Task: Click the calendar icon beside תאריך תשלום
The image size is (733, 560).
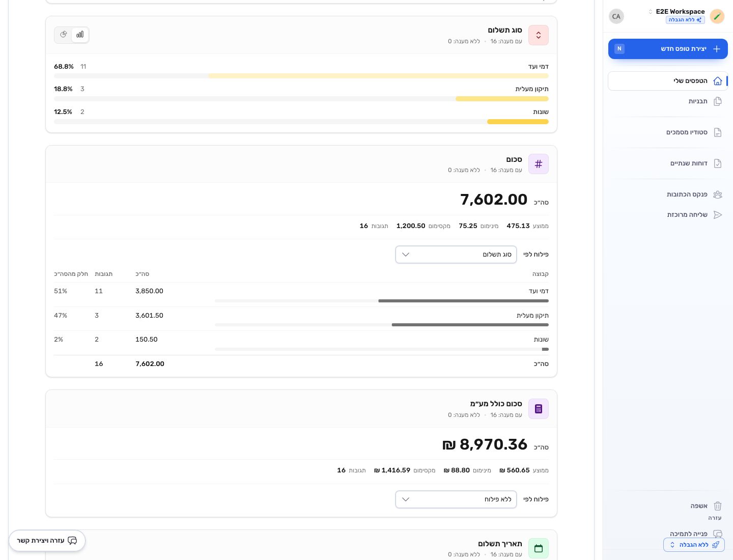Action: click(538, 548)
